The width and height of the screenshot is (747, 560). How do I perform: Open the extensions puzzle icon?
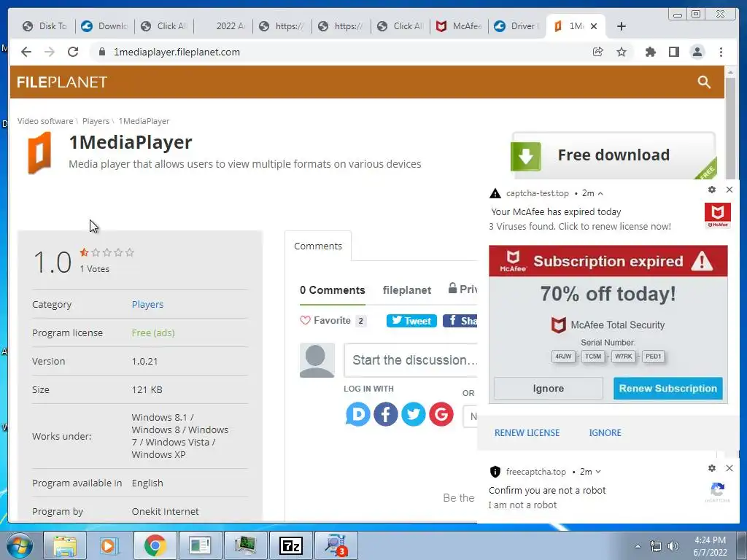click(x=650, y=52)
